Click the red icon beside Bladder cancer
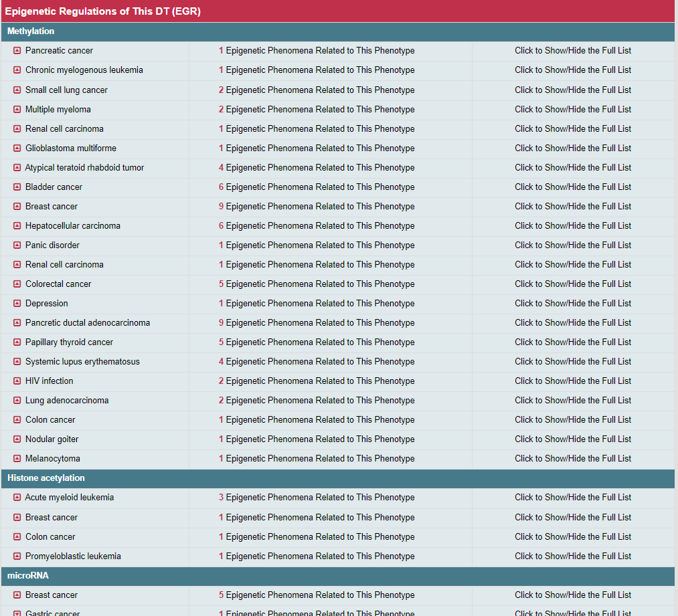The image size is (678, 616). click(17, 187)
